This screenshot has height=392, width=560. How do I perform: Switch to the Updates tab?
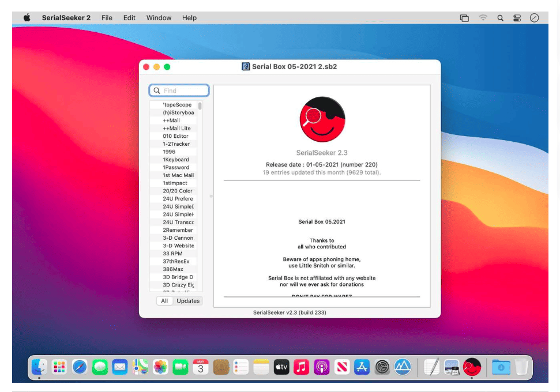(x=188, y=301)
